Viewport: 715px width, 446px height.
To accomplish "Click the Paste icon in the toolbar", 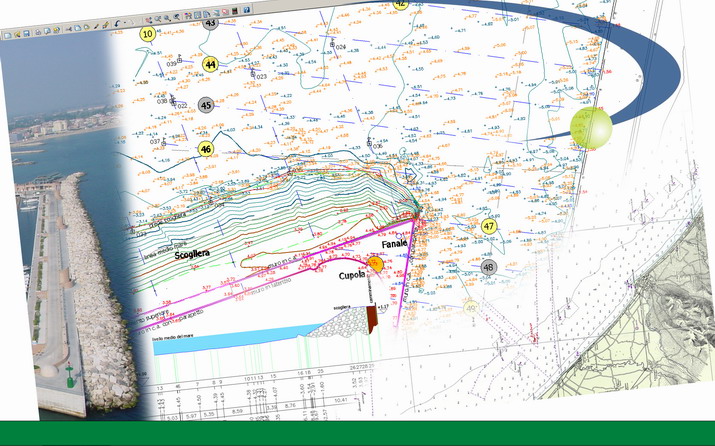I will point(87,27).
